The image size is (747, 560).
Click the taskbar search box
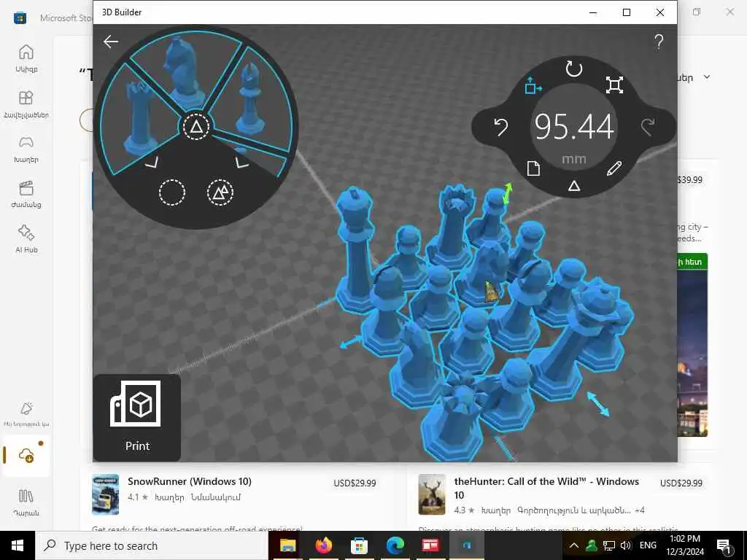152,545
